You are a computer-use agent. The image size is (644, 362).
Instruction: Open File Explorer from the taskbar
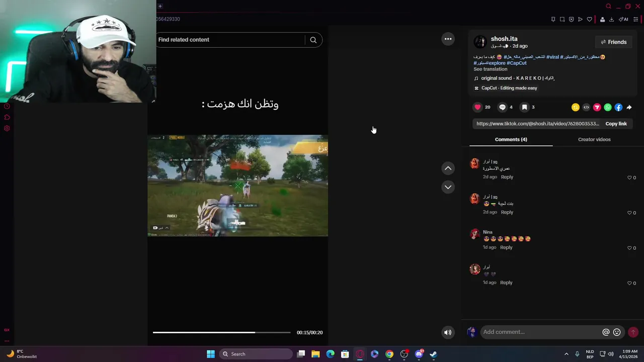click(315, 354)
